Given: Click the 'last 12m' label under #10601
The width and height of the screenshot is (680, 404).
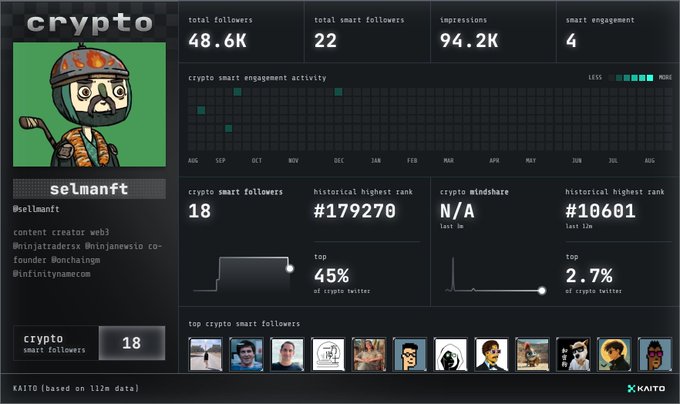Looking at the screenshot, I should pyautogui.click(x=579, y=226).
